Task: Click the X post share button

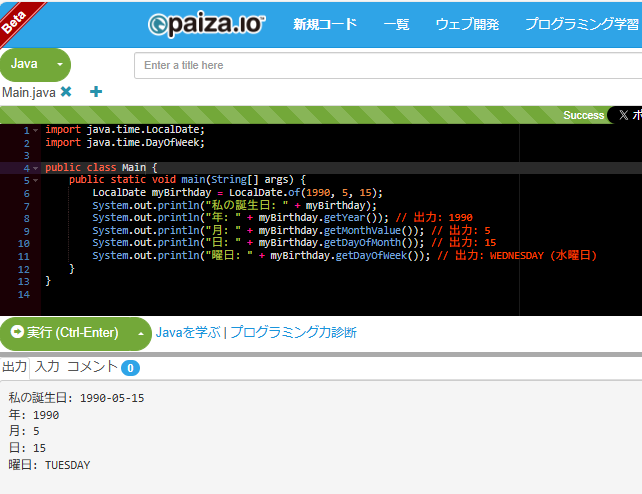Action: pos(626,115)
